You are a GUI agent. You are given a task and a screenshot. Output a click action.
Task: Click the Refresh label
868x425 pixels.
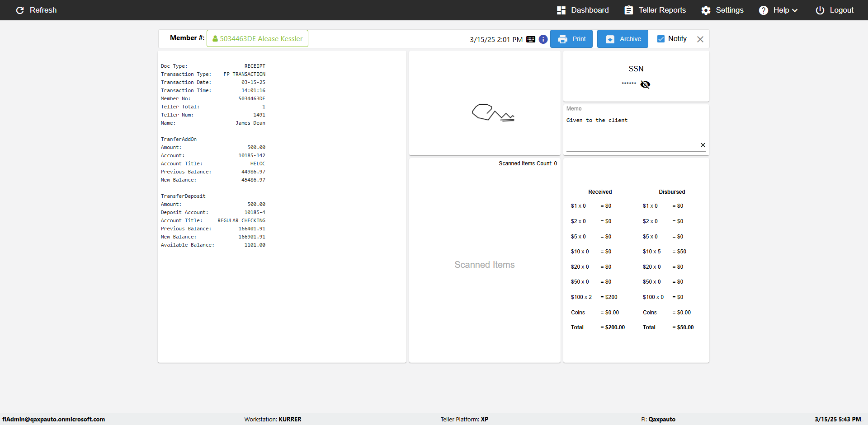[43, 10]
